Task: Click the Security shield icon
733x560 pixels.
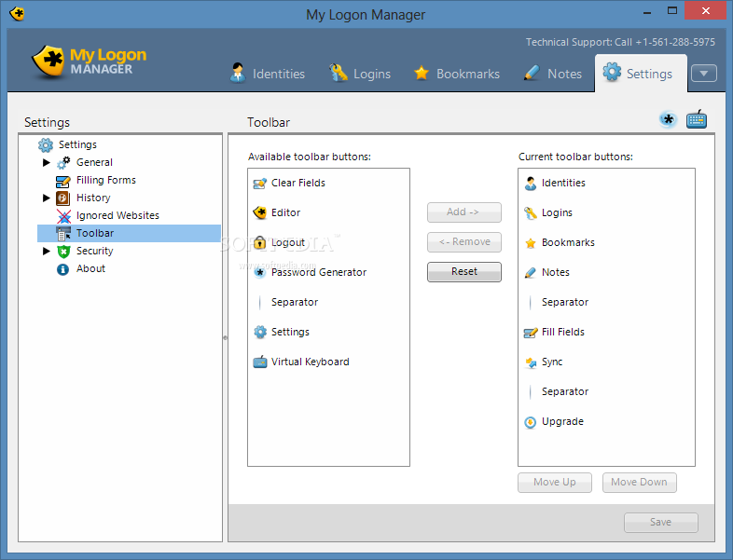Action: (x=63, y=252)
